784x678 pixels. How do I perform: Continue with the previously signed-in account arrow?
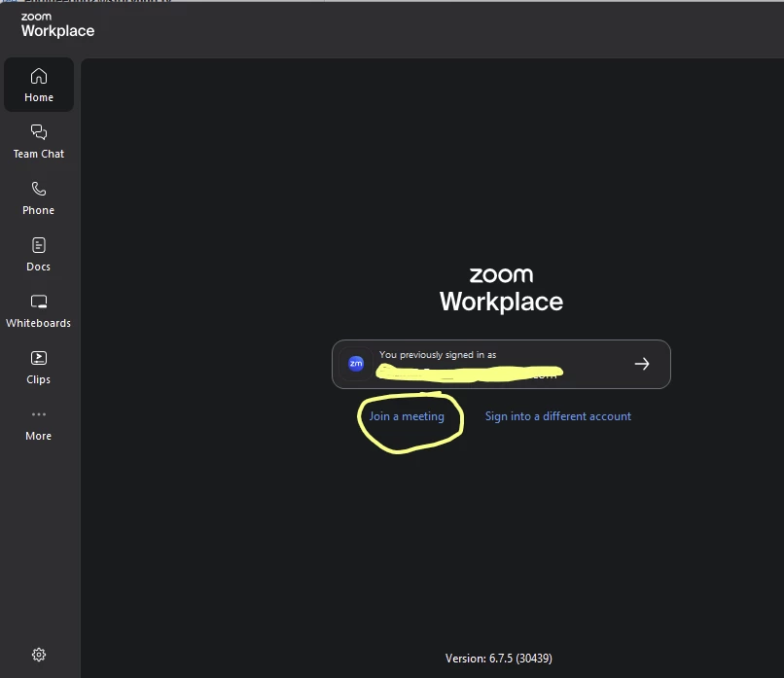[642, 364]
